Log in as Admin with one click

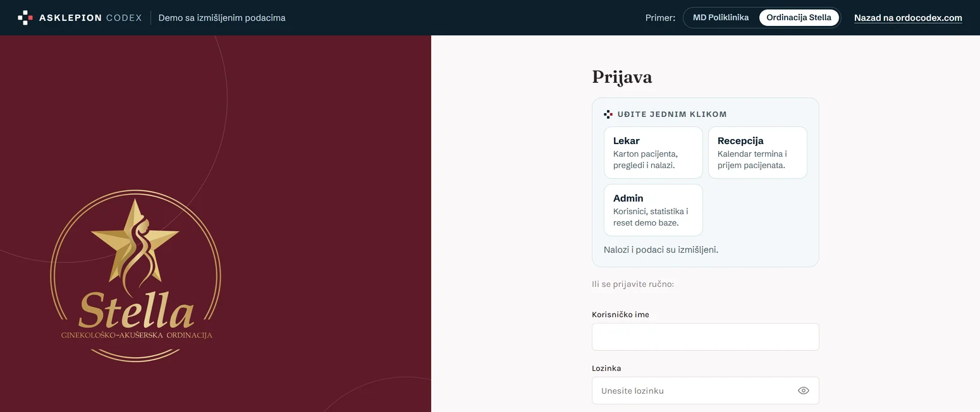[653, 210]
